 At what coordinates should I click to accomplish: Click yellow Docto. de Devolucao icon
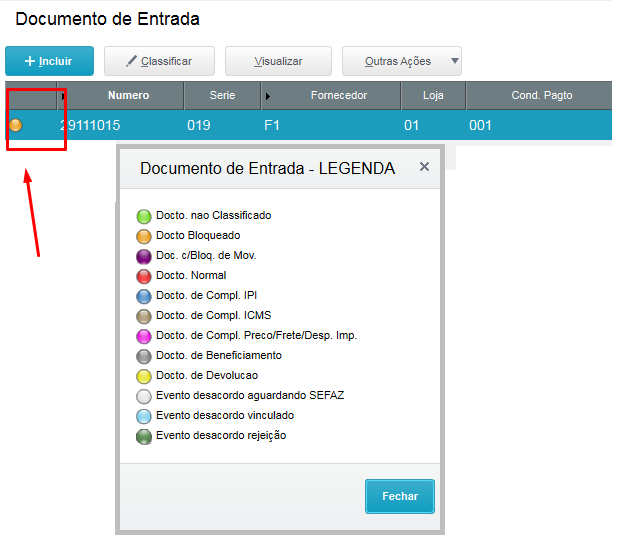tap(144, 376)
